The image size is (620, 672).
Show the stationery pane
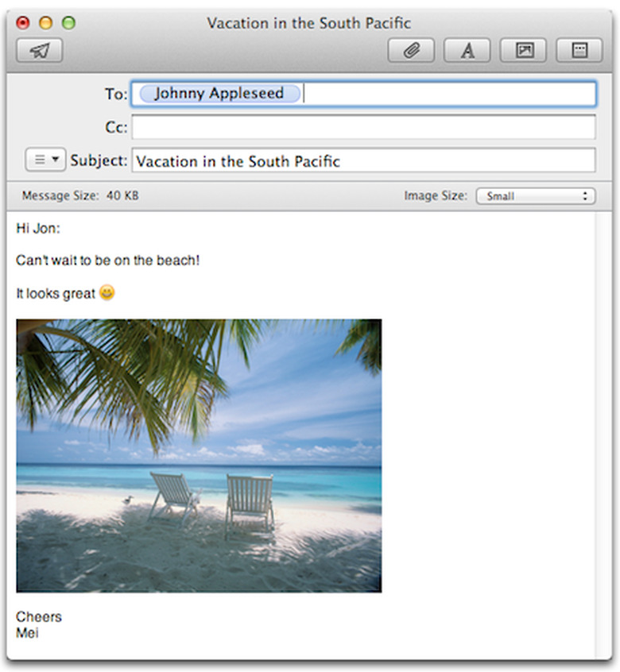579,50
